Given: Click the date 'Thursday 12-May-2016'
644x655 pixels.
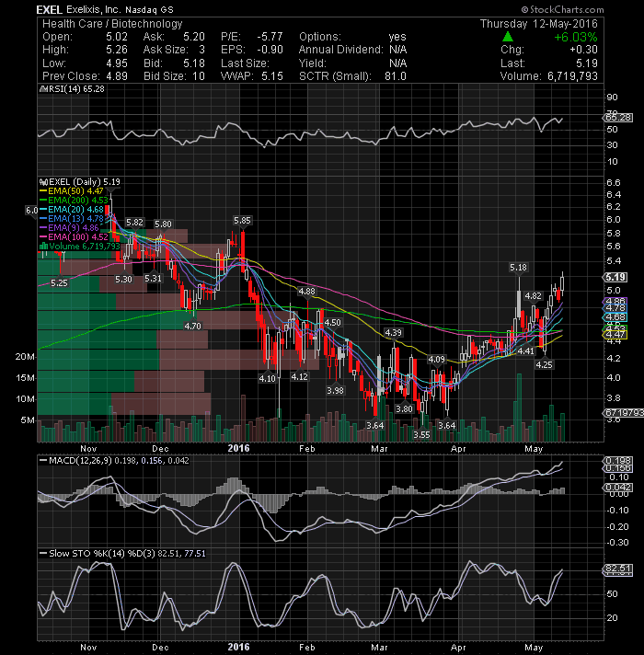Looking at the screenshot, I should point(539,24).
